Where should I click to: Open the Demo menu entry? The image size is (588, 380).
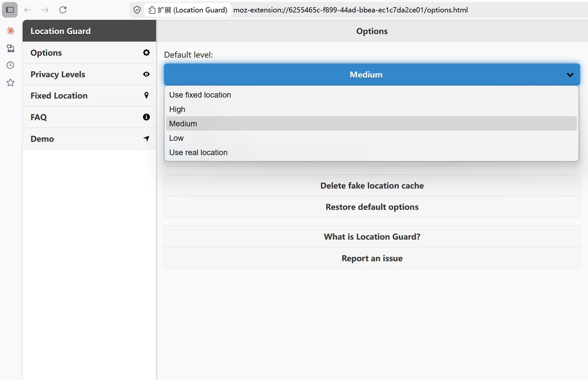[89, 139]
